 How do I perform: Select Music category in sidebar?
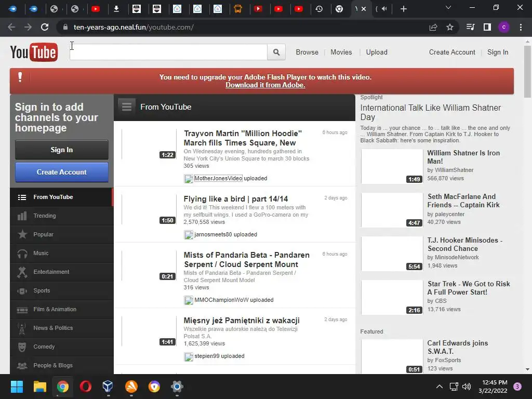pyautogui.click(x=61, y=253)
